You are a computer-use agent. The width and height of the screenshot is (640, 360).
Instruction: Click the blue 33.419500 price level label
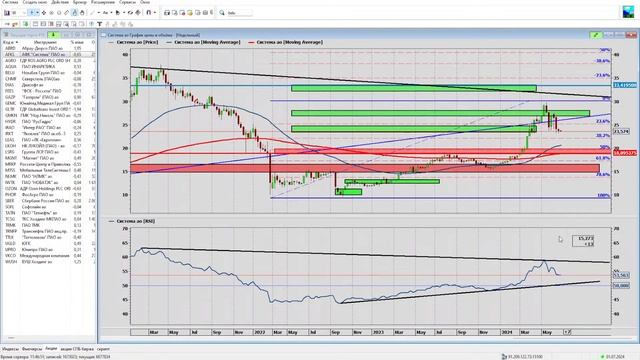[624, 85]
